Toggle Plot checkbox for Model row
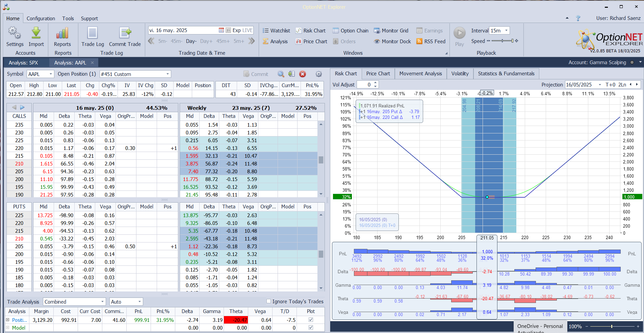Screen dimensions: 644x333 click(x=311, y=327)
